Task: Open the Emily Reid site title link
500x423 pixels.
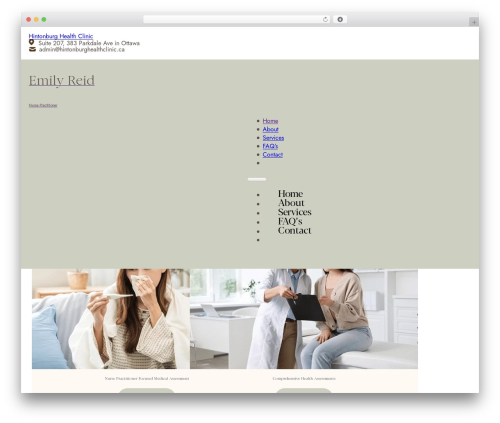Action: tap(62, 80)
